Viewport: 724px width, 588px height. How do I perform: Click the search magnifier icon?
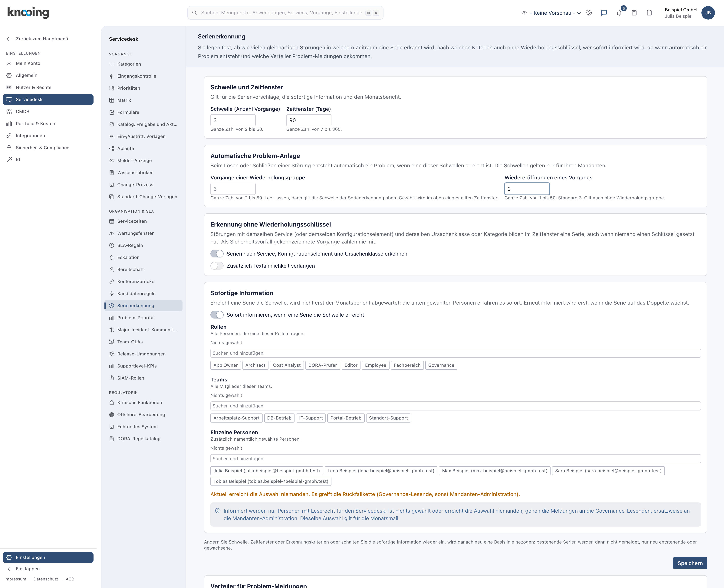[194, 13]
